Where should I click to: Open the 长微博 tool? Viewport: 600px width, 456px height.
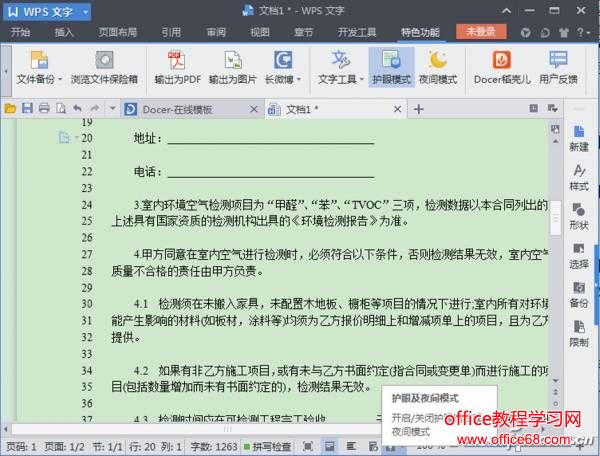coord(282,67)
